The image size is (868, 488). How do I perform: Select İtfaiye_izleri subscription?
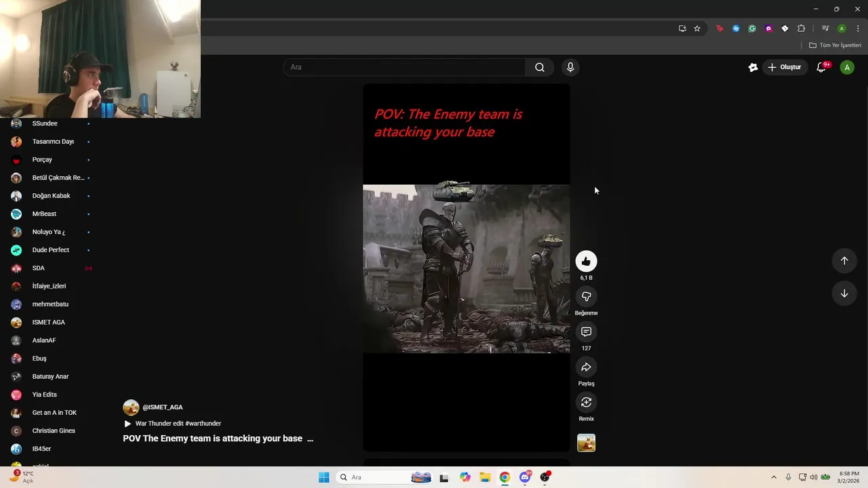pos(51,286)
